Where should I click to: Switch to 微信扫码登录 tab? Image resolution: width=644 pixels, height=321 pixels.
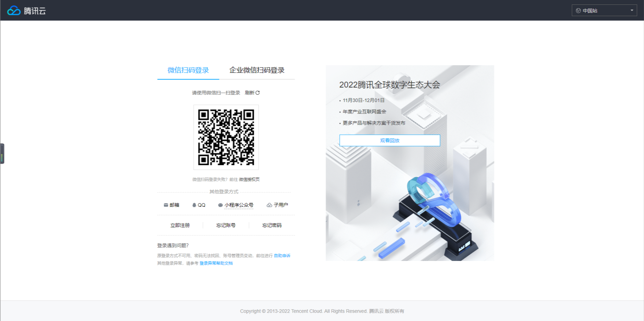click(x=188, y=70)
